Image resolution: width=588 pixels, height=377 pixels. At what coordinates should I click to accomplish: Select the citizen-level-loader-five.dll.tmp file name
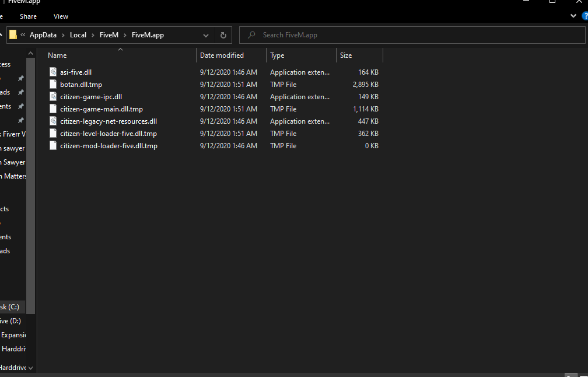(x=108, y=134)
